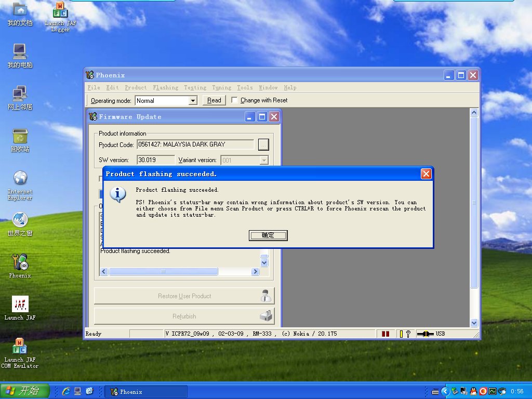
Task: Click the third quick launch icon
Action: pyautogui.click(x=89, y=391)
